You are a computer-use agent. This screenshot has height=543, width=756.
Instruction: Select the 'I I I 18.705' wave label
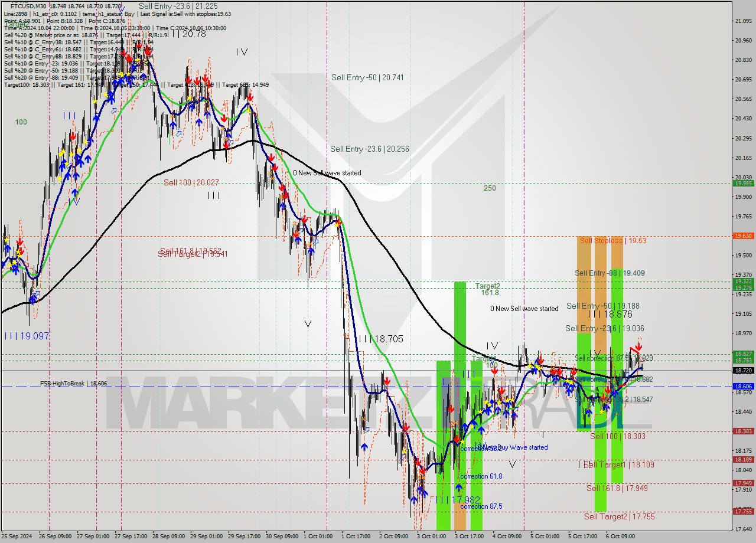tap(381, 339)
